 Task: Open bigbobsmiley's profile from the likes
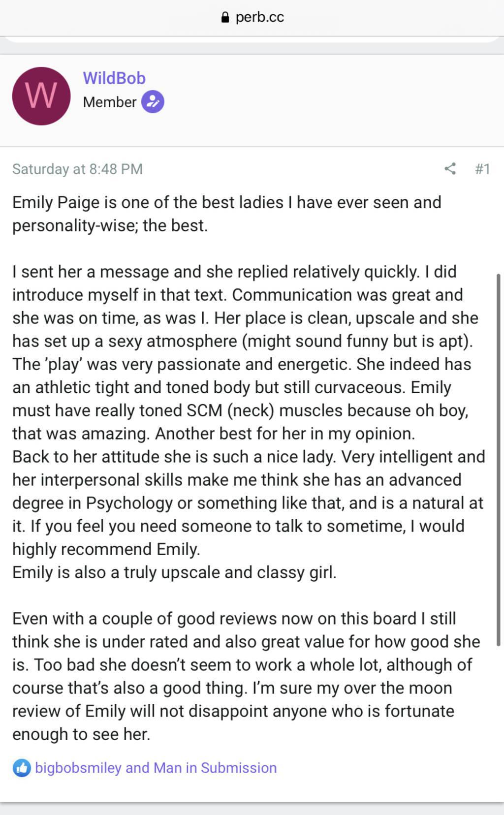(x=78, y=768)
